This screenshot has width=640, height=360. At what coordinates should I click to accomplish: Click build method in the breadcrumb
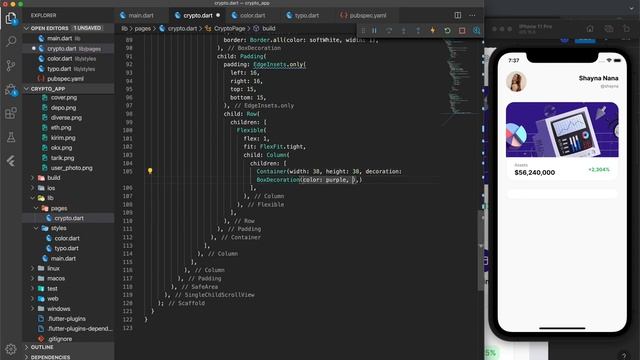268,29
